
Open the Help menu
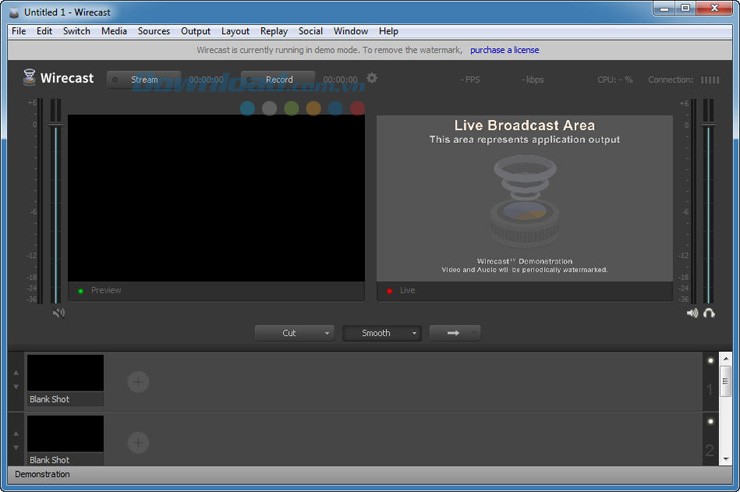tap(388, 31)
